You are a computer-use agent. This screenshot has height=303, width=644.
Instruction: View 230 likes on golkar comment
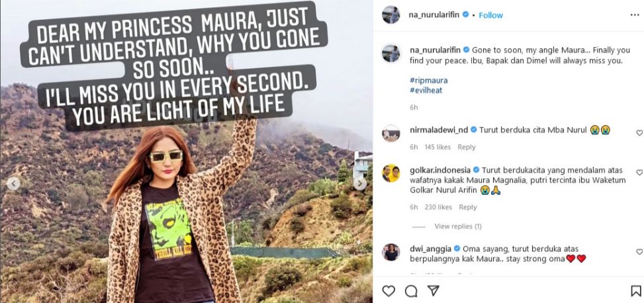click(x=437, y=207)
